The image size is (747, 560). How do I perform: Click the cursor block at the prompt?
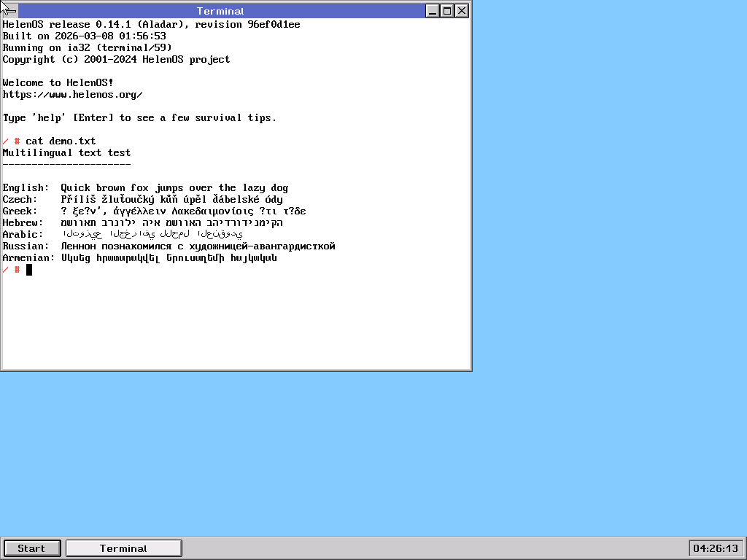[x=29, y=270]
